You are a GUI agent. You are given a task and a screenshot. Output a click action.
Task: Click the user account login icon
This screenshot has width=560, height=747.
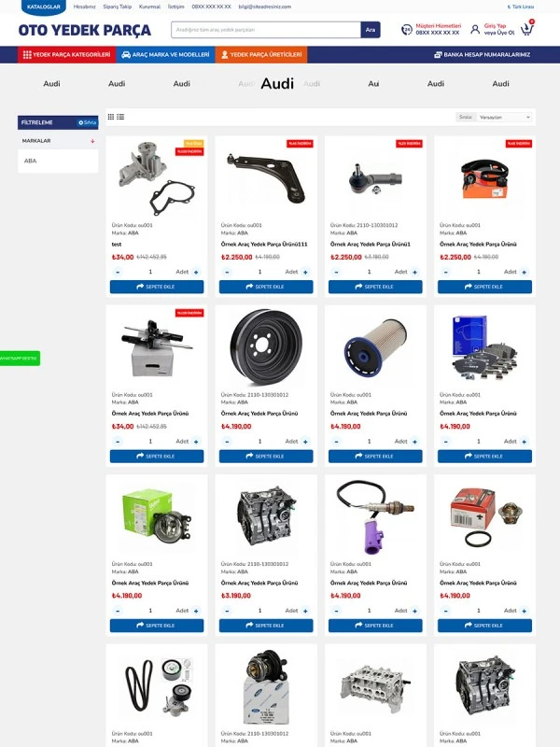pos(475,30)
